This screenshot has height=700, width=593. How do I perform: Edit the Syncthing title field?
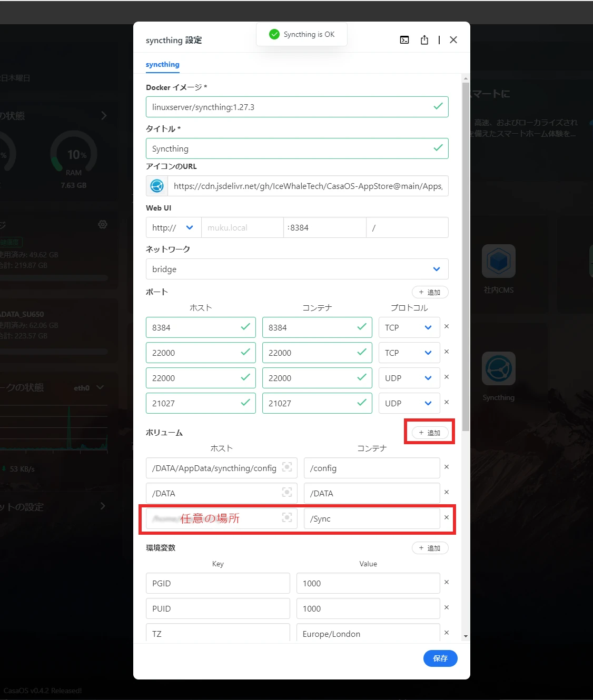297,148
